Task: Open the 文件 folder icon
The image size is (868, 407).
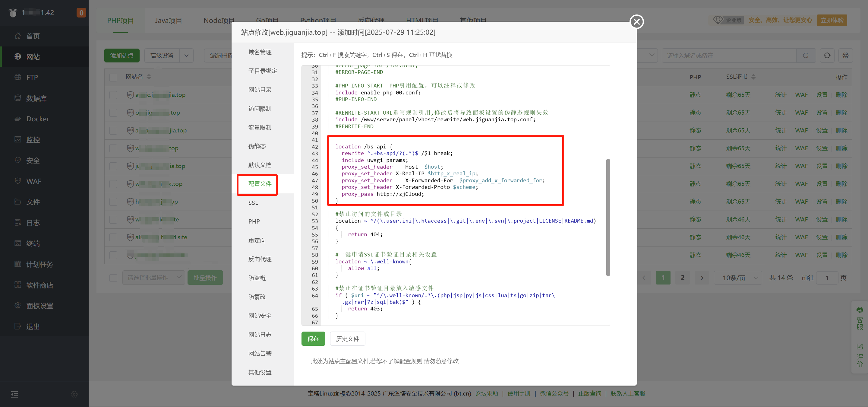Action: pyautogui.click(x=18, y=202)
